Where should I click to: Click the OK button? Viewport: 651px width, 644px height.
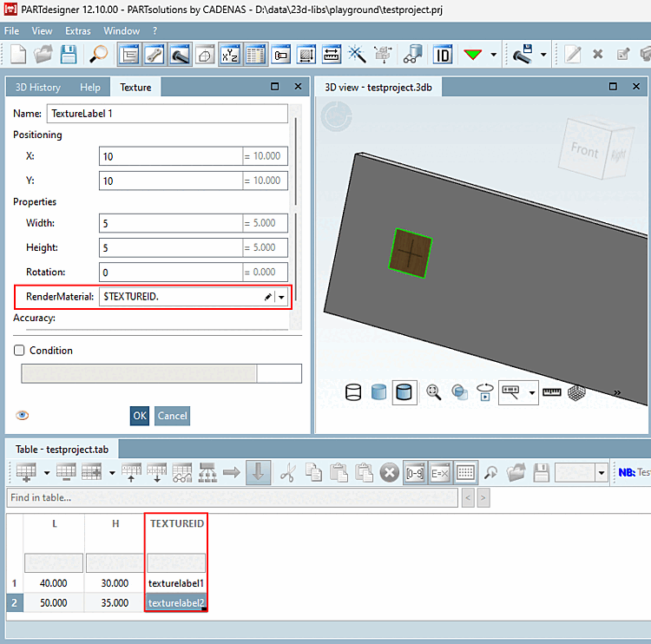tap(140, 416)
